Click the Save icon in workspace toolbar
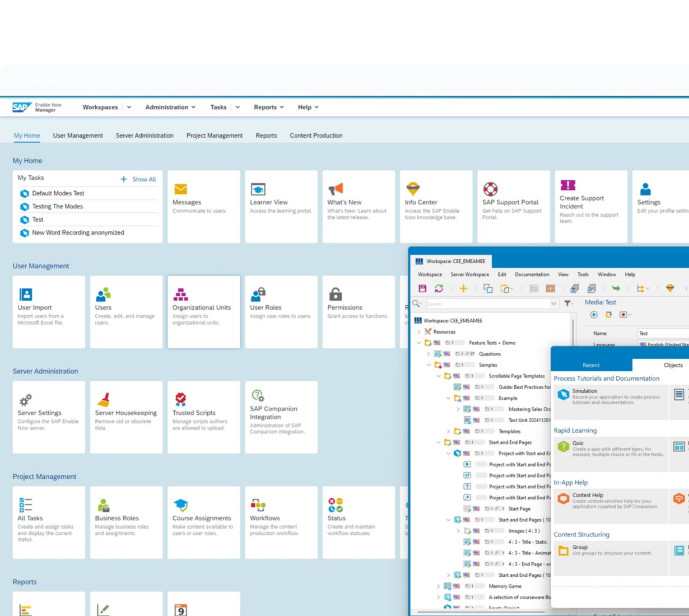 422,288
